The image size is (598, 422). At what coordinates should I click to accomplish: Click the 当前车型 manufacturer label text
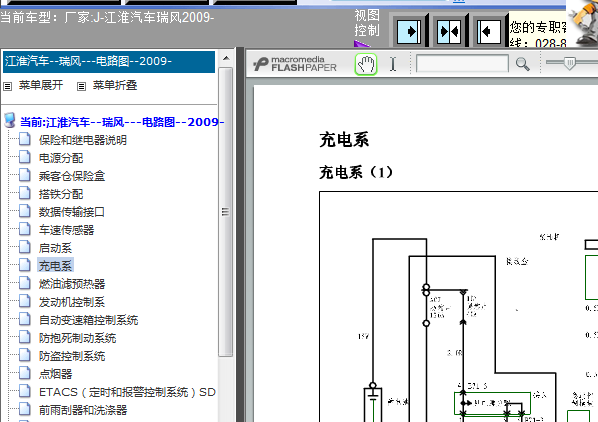107,18
